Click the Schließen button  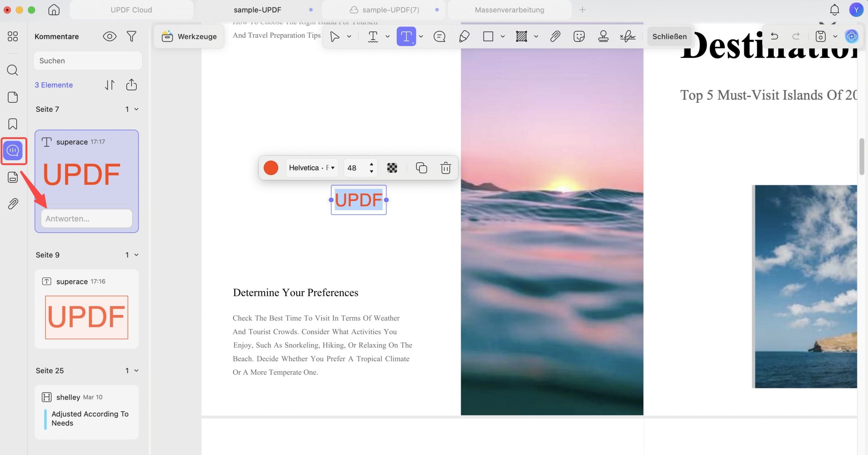coord(669,36)
